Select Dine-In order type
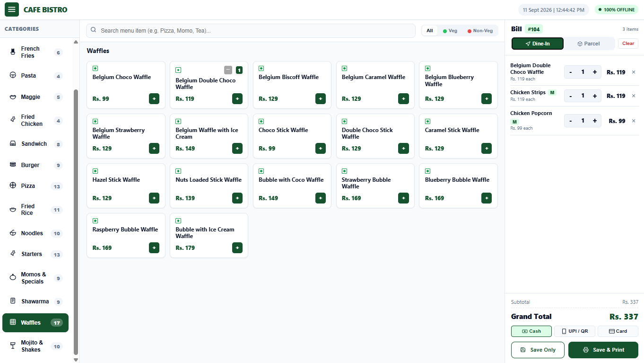The image size is (644, 363). click(x=538, y=44)
